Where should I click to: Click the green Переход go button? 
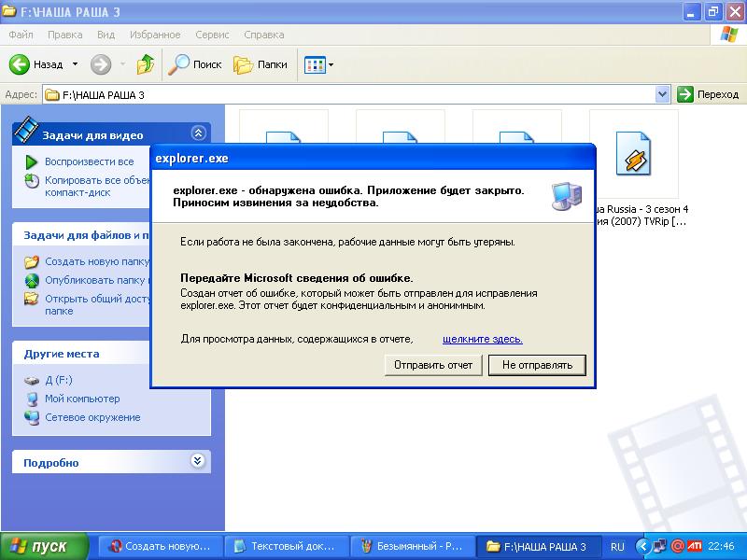point(708,94)
